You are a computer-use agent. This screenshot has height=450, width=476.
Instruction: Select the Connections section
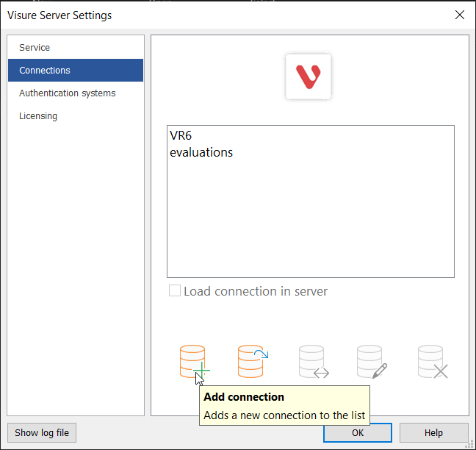(x=76, y=70)
